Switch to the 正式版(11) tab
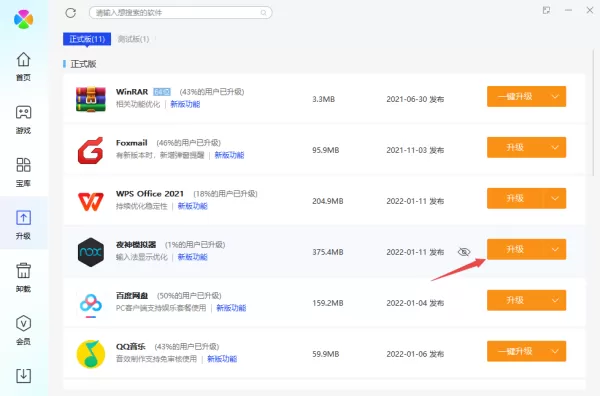The width and height of the screenshot is (600, 396). tap(87, 39)
